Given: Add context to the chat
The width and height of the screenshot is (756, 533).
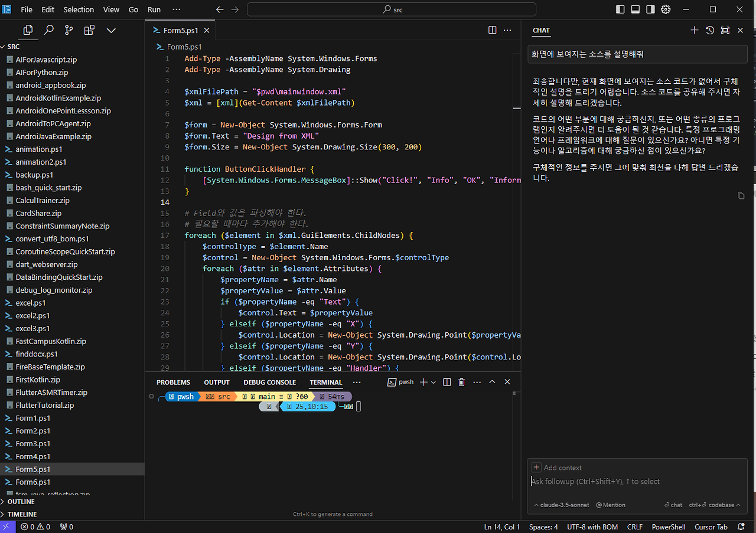Looking at the screenshot, I should click(557, 467).
